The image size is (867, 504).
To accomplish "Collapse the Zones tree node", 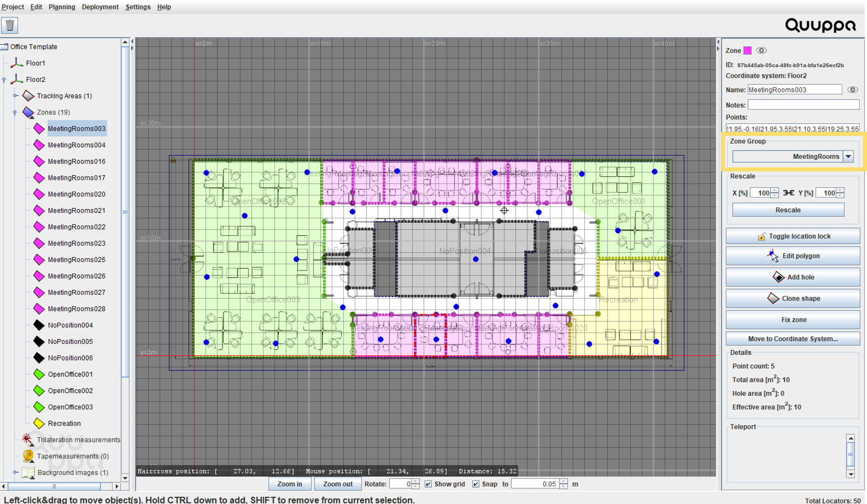I will click(15, 112).
